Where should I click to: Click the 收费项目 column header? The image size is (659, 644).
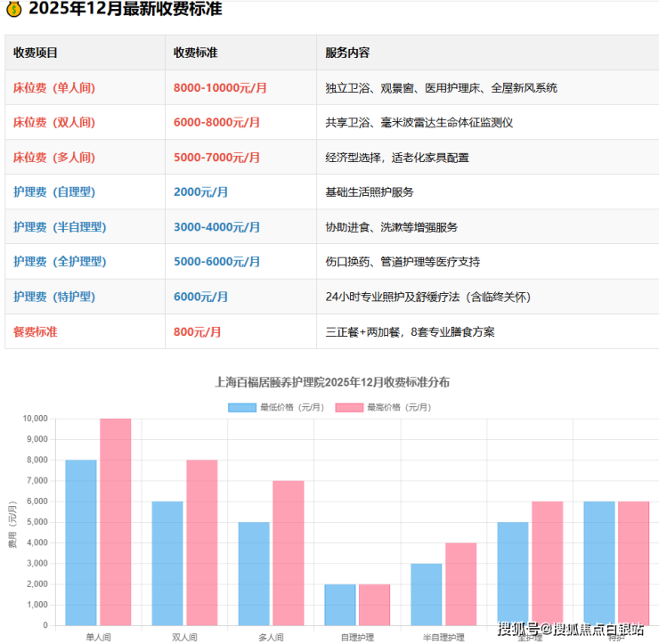(x=36, y=53)
